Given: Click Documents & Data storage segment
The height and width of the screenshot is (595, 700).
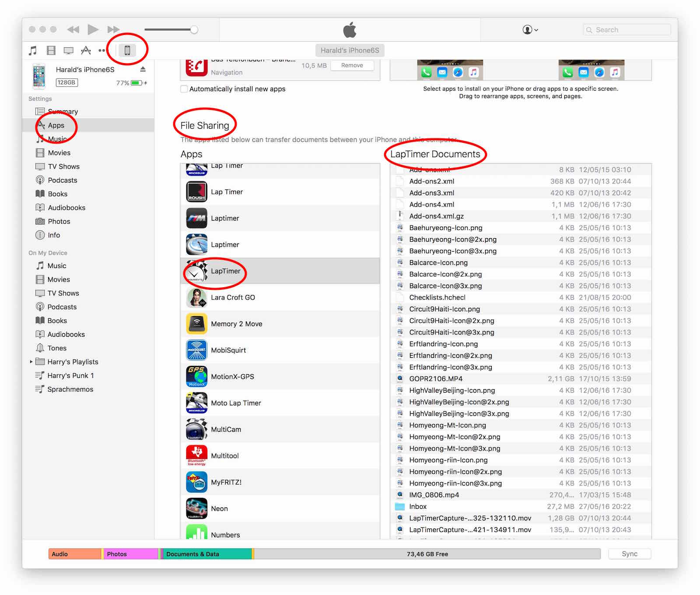Looking at the screenshot, I should click(207, 554).
